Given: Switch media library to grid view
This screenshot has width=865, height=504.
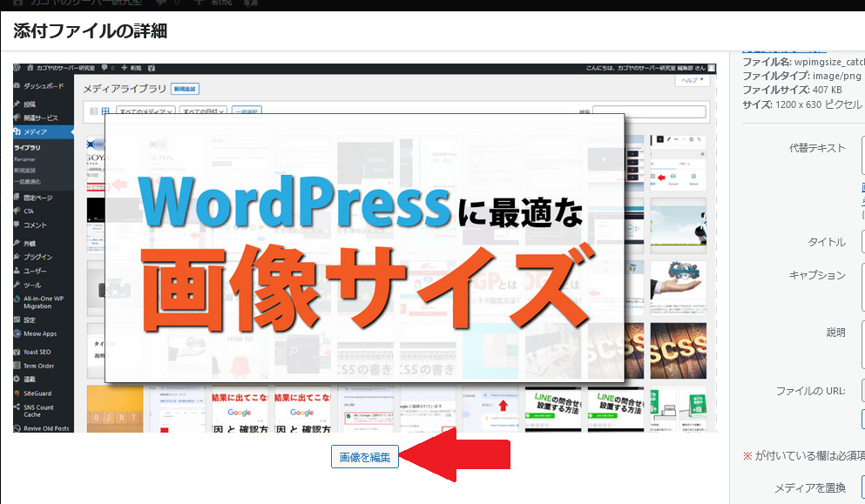Looking at the screenshot, I should [x=105, y=111].
